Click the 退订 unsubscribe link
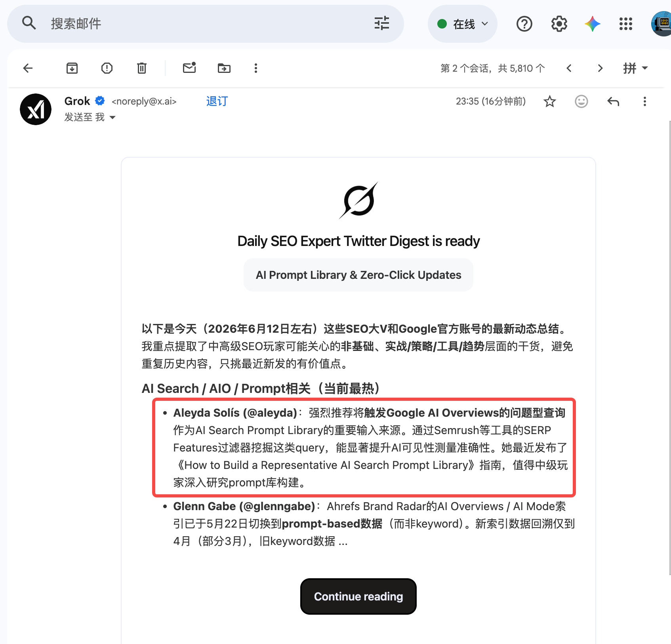The height and width of the screenshot is (644, 671). [217, 101]
